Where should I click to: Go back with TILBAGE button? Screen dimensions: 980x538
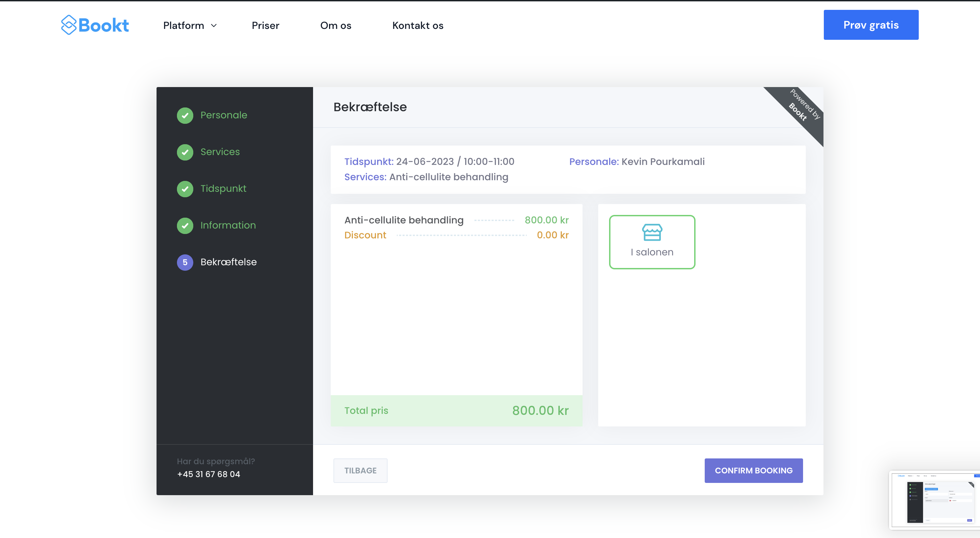click(360, 470)
